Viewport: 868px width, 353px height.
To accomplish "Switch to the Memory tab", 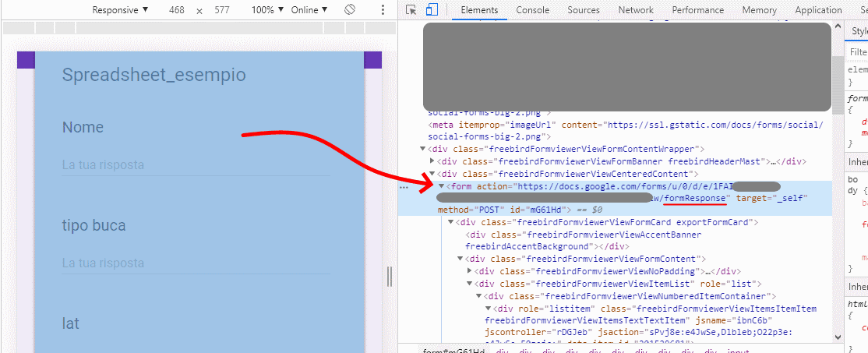I will 760,10.
